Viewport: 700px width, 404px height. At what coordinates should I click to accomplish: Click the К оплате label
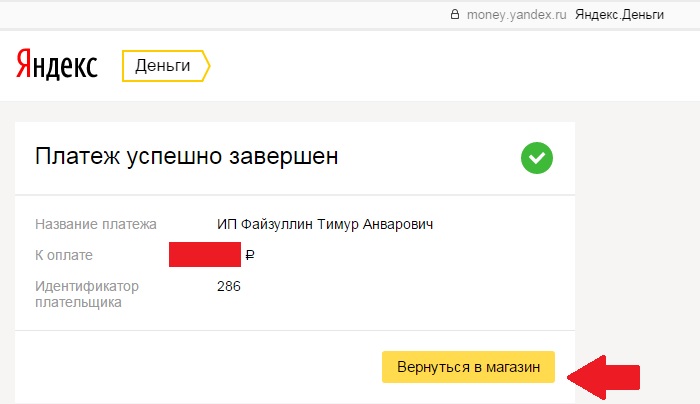click(64, 255)
